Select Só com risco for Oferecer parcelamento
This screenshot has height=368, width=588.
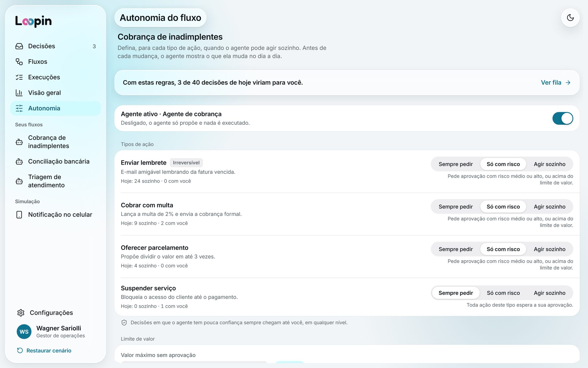coord(503,249)
